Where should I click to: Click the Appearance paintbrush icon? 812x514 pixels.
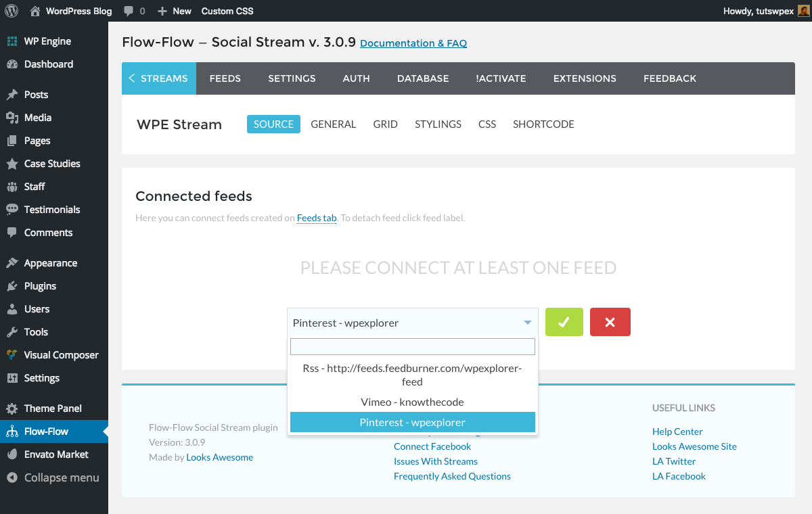tap(12, 263)
